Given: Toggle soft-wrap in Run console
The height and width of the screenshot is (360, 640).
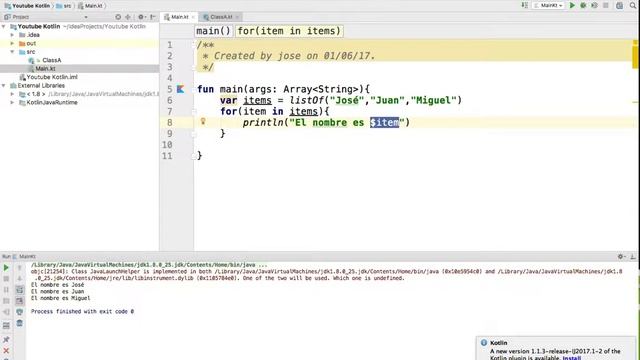Looking at the screenshot, I should coord(20,290).
